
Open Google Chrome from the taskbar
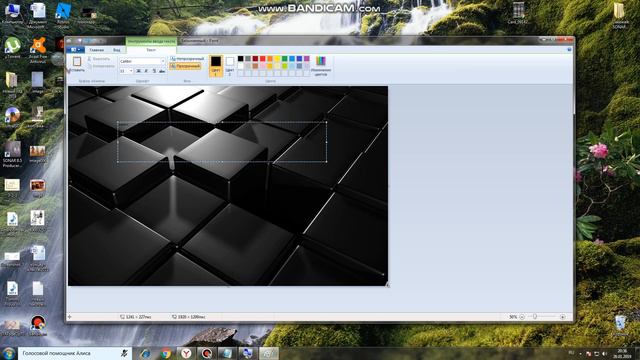click(166, 353)
